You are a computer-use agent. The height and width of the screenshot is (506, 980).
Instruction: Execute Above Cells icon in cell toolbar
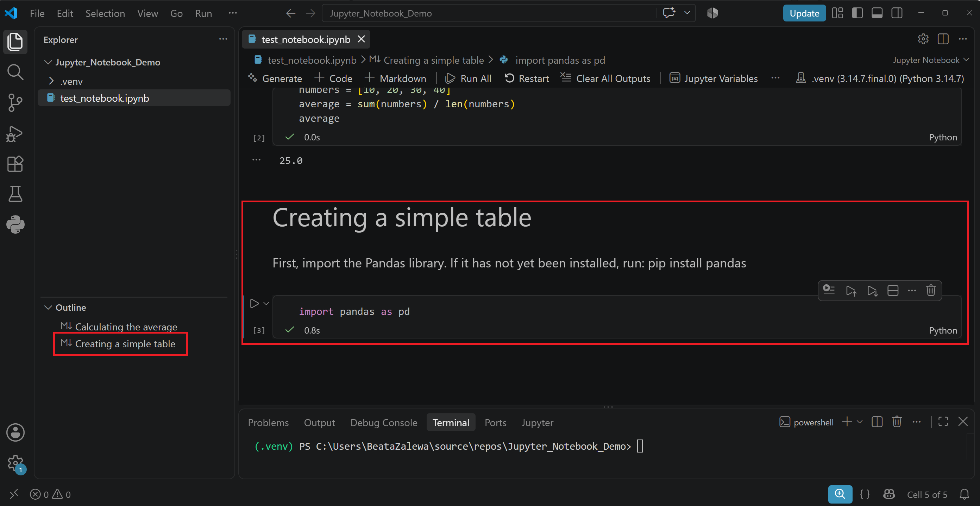click(x=851, y=291)
